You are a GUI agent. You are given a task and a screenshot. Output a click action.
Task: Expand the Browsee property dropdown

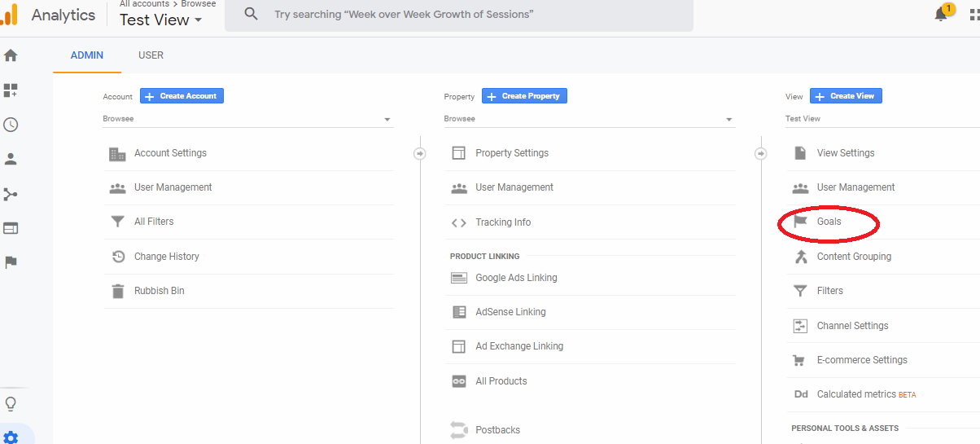tap(589, 119)
